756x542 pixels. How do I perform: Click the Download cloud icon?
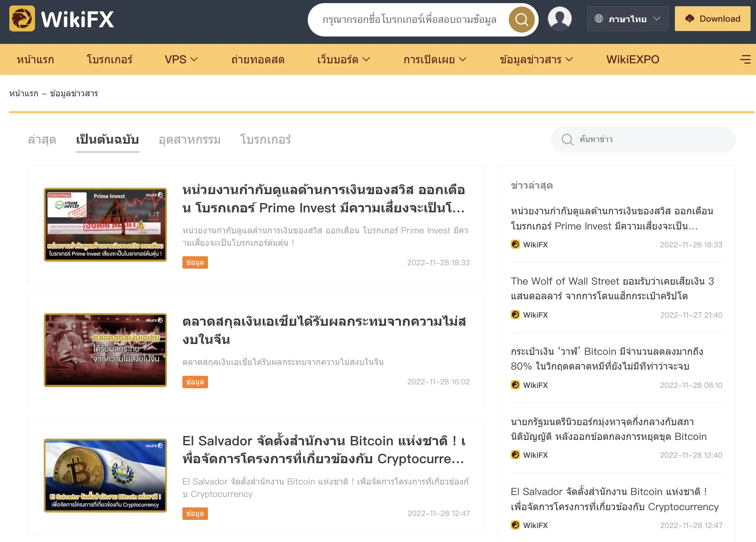coord(690,19)
